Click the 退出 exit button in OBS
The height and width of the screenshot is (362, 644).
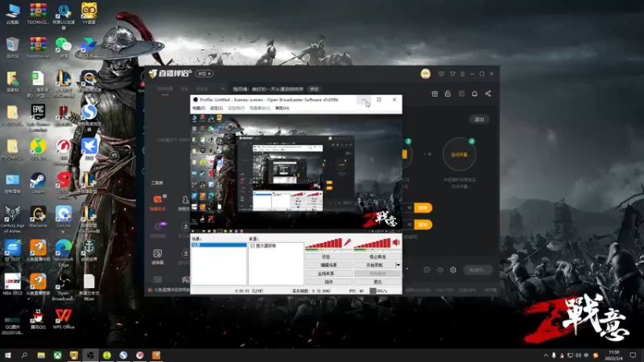[x=378, y=282]
